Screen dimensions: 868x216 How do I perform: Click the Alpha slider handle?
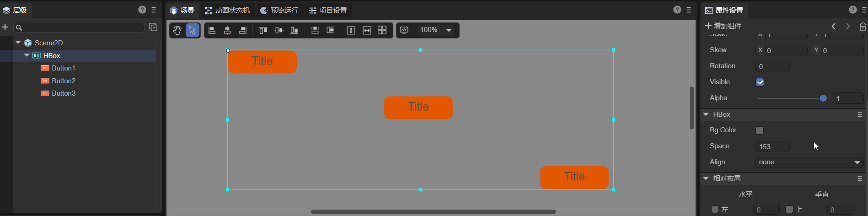[823, 98]
